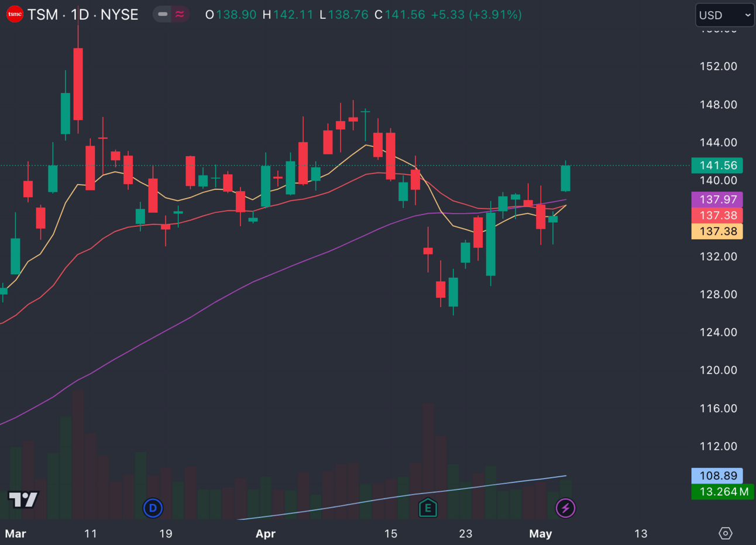
Task: Click the 120.00 price axis tick
Action: pos(719,370)
